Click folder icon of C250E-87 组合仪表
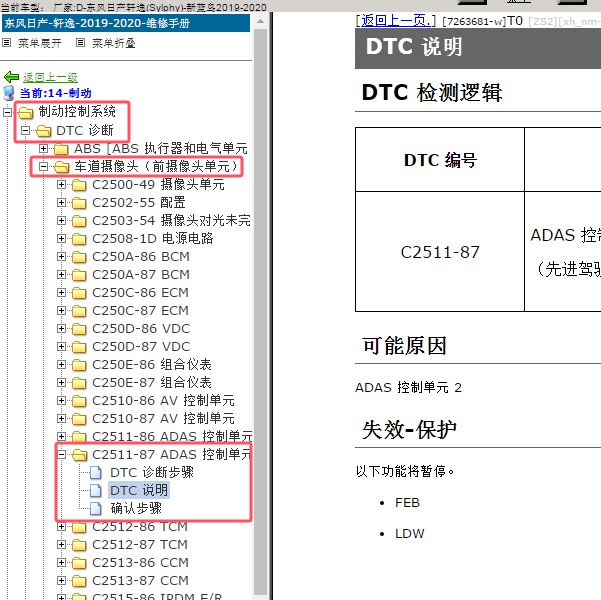 pyautogui.click(x=79, y=383)
